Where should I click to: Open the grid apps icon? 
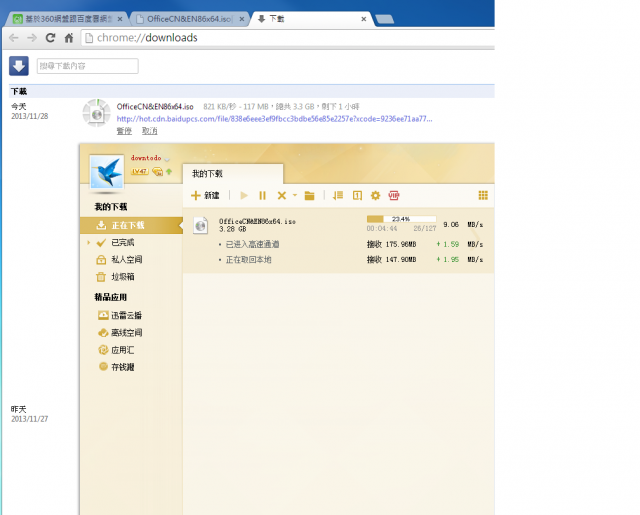pos(483,195)
